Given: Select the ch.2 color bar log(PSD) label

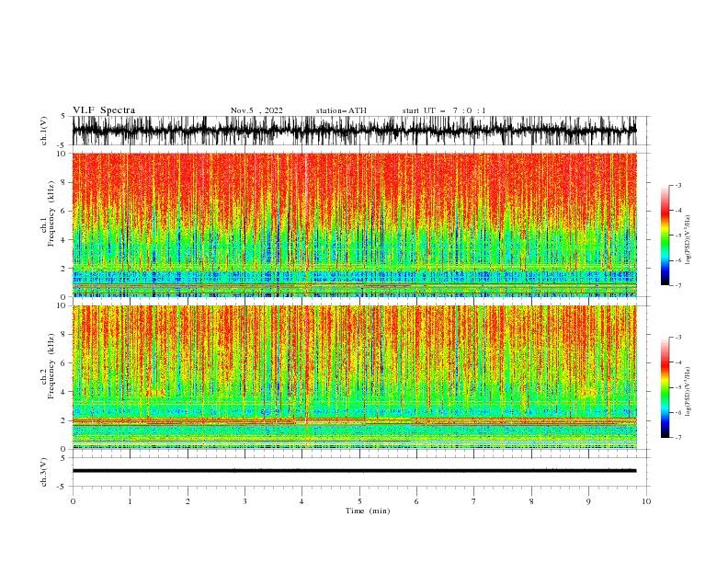Looking at the screenshot, I should [x=688, y=391].
